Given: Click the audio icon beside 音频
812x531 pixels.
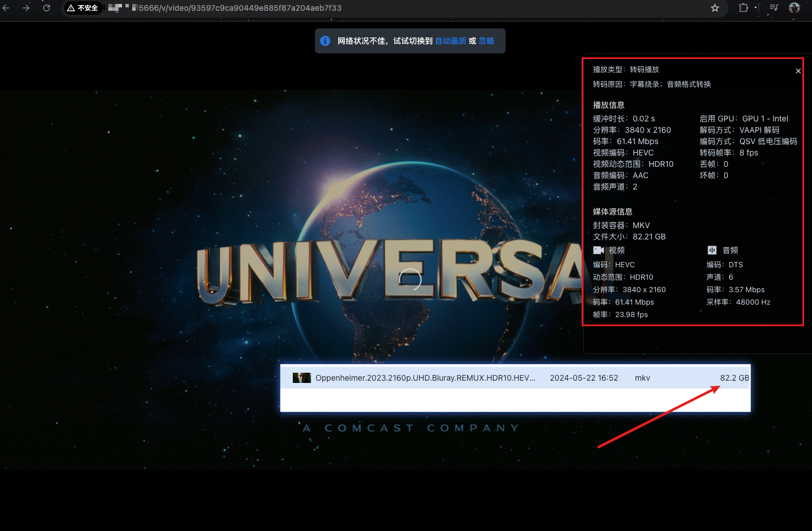Looking at the screenshot, I should coord(712,250).
